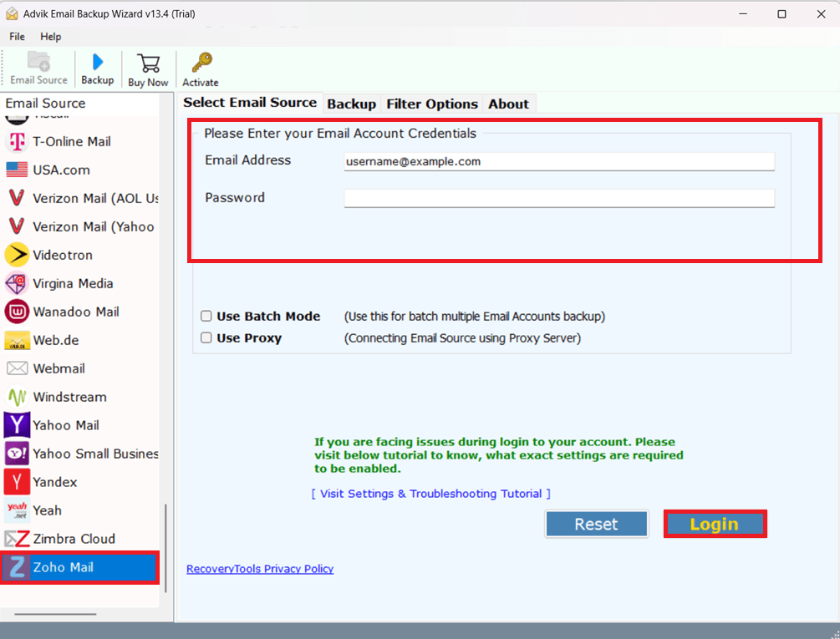
Task: Close the Advik Email Backup Wizard window
Action: click(821, 14)
